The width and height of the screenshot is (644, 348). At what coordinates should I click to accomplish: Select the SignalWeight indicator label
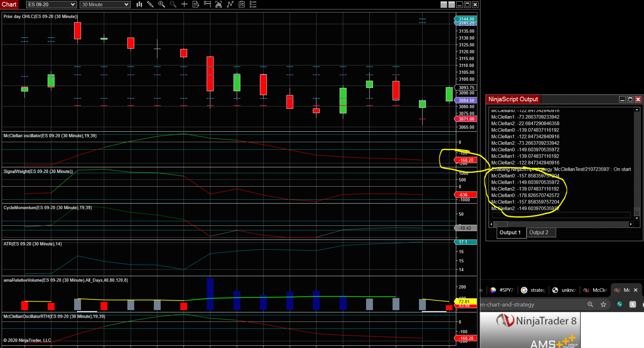tap(38, 171)
